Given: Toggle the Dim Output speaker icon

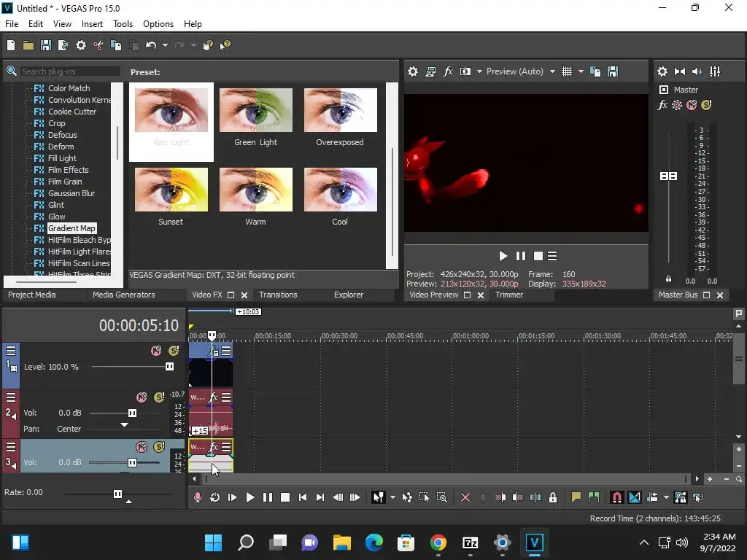Looking at the screenshot, I should (697, 71).
